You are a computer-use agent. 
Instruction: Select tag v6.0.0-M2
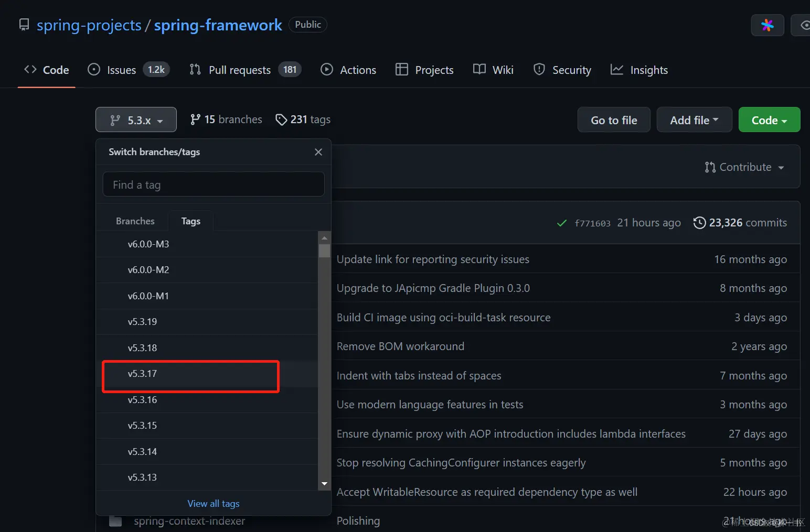pyautogui.click(x=207, y=270)
